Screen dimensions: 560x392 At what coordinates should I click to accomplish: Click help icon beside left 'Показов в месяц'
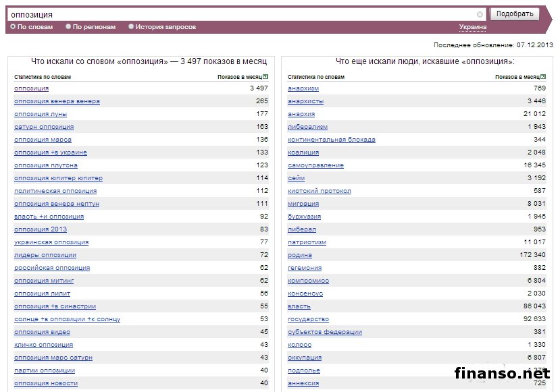[x=266, y=77]
